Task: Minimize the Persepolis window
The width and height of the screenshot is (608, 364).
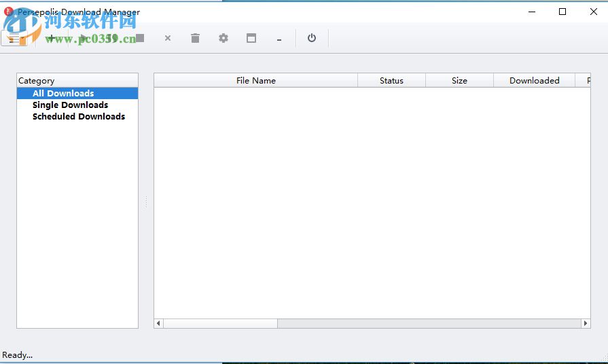Action: coord(532,12)
